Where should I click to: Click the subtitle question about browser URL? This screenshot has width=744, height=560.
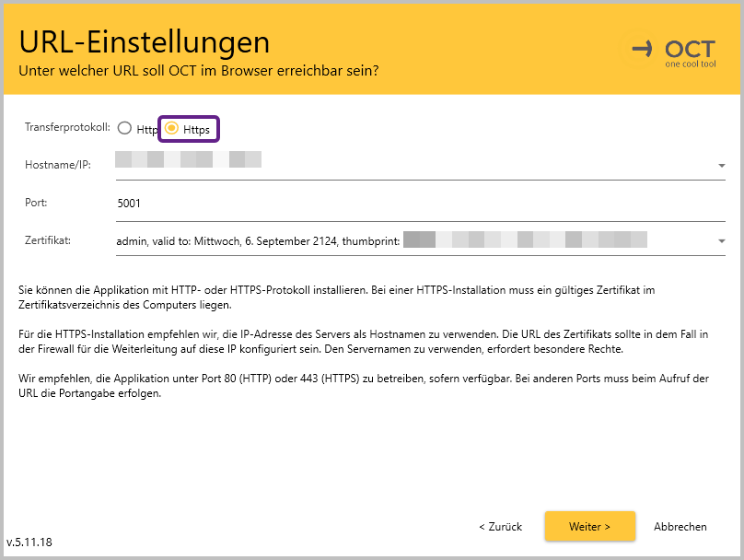click(199, 70)
